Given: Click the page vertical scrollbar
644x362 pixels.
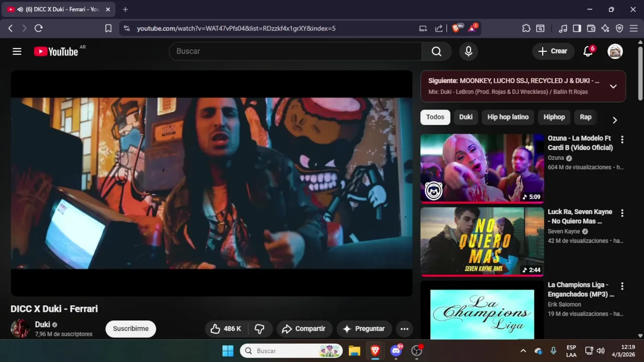Looking at the screenshot, I should pyautogui.click(x=640, y=74).
